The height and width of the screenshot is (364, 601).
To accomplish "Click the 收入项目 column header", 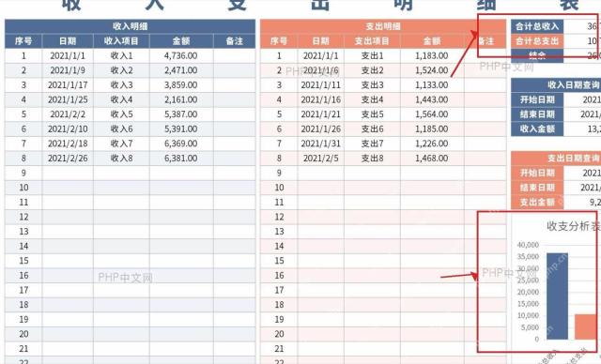I will pyautogui.click(x=121, y=41).
